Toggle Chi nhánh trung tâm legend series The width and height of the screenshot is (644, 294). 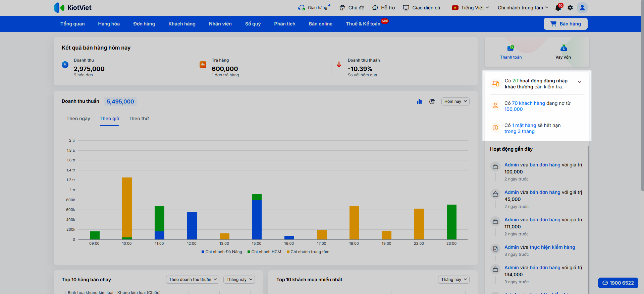click(308, 252)
